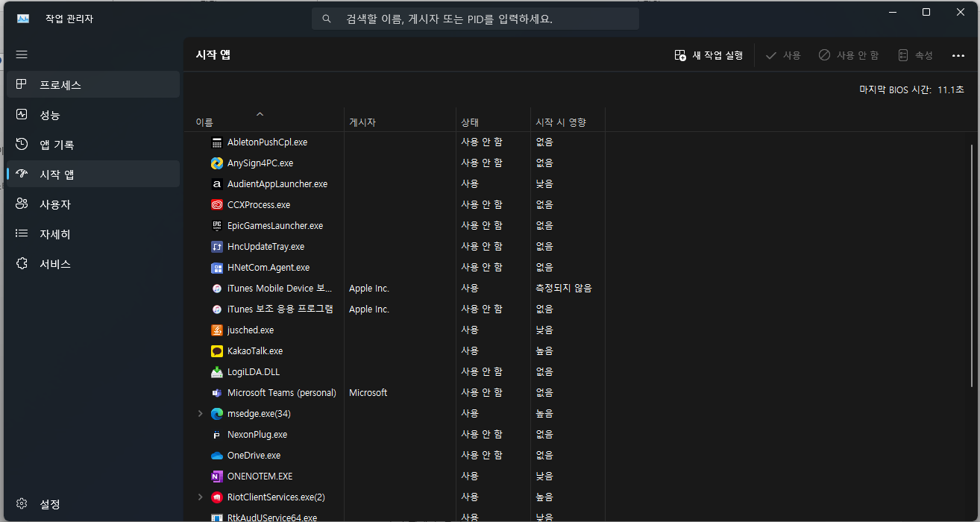Click Microsoft publisher for Teams row
980x522 pixels.
[368, 392]
